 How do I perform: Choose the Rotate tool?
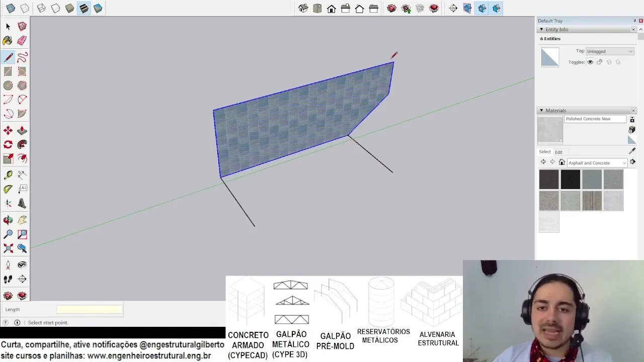[x=8, y=145]
